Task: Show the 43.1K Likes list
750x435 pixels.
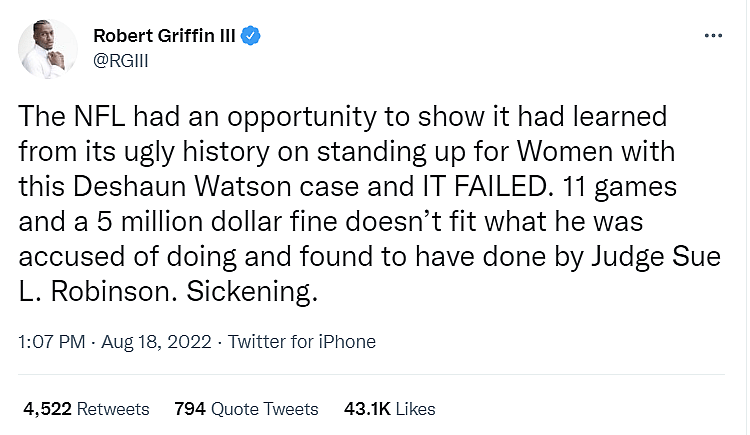Action: coord(389,409)
